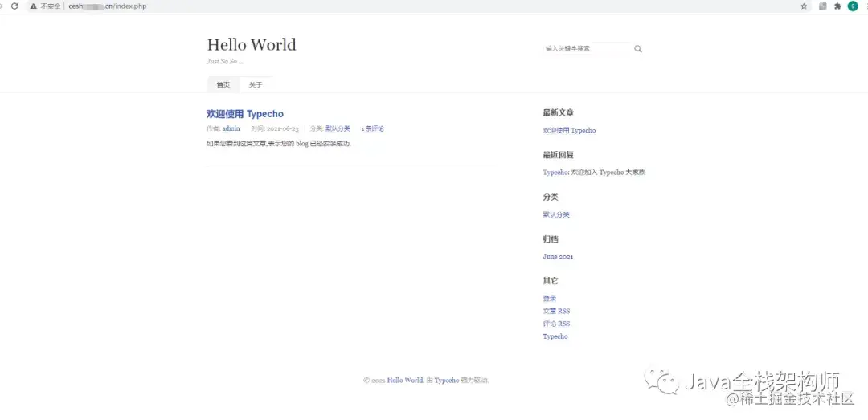The height and width of the screenshot is (420, 868).
Task: Click the not-secure warning triangle icon
Action: tap(33, 6)
